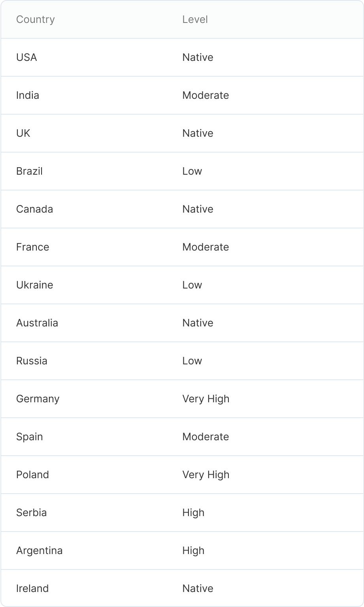364x607 pixels.
Task: Select the Ukraine entry
Action: 34,285
